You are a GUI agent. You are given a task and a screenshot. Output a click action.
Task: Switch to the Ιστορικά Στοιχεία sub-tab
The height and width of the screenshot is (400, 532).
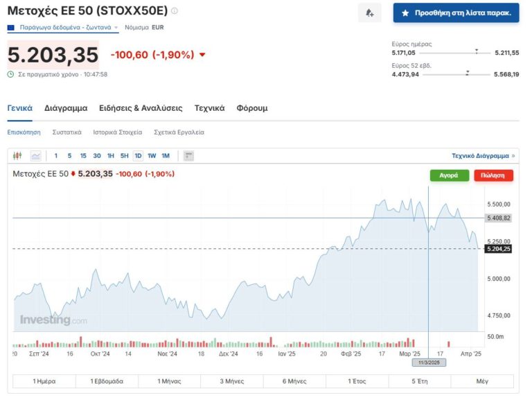pos(118,132)
